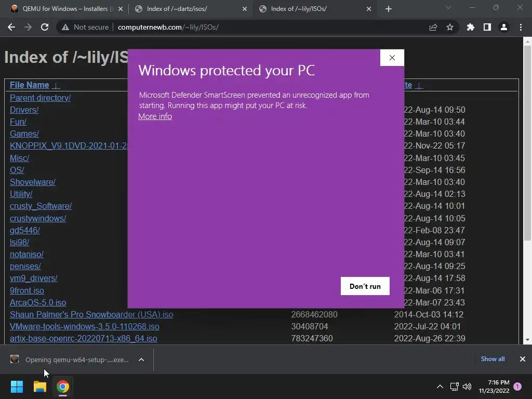Download ArcaOS-5.0.iso file link
The height and width of the screenshot is (399, 532).
point(38,302)
